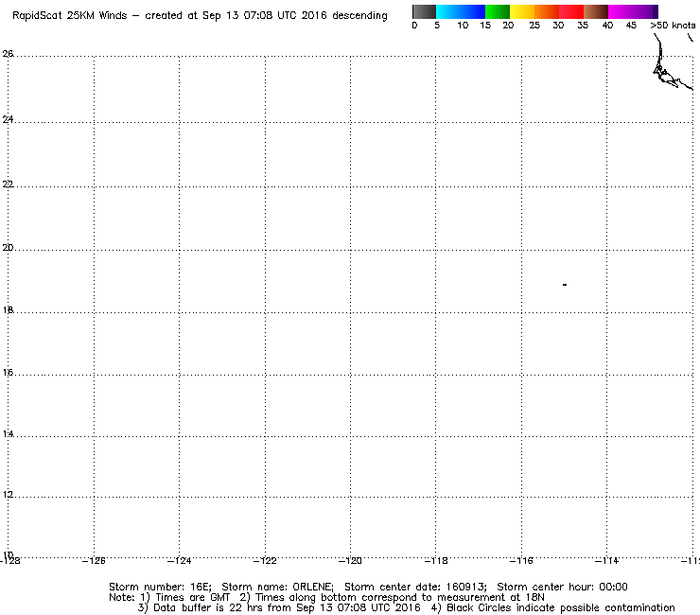Click the gray 0-5 knots color band
This screenshot has width=700, height=615.
(x=424, y=11)
